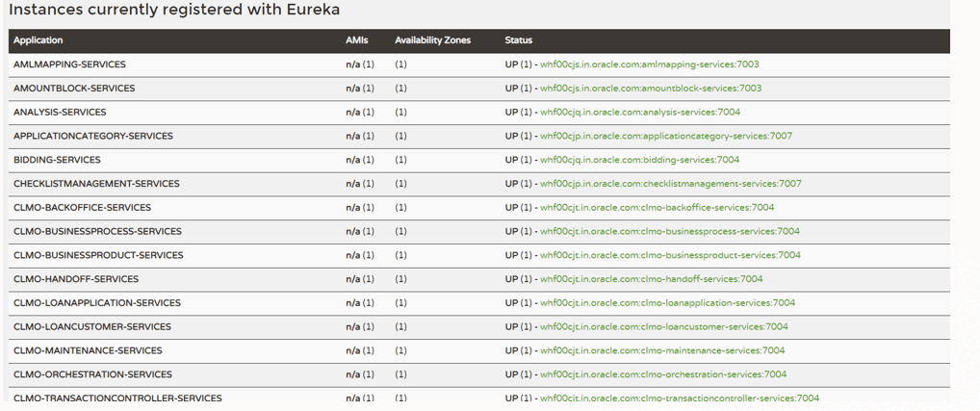Open the amlmapping-services:7003 instance link

pos(649,64)
